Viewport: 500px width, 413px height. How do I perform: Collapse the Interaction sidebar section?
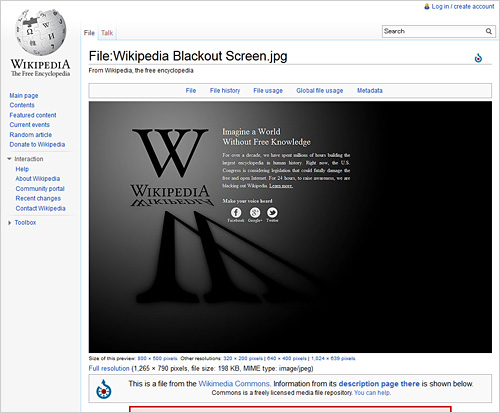(x=9, y=159)
